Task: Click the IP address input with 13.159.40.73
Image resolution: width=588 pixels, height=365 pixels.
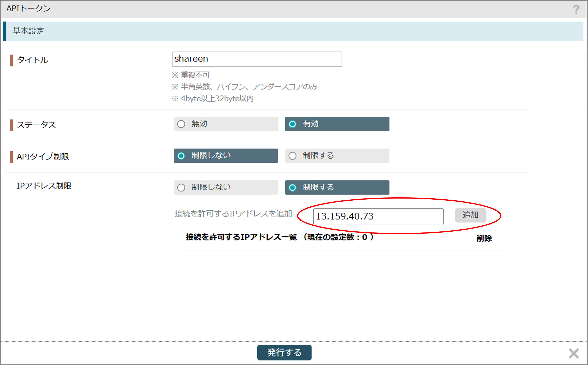Action: click(x=378, y=217)
